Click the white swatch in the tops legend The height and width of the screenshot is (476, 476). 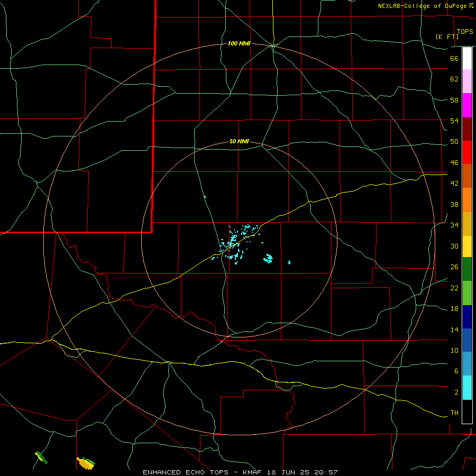tap(467, 58)
